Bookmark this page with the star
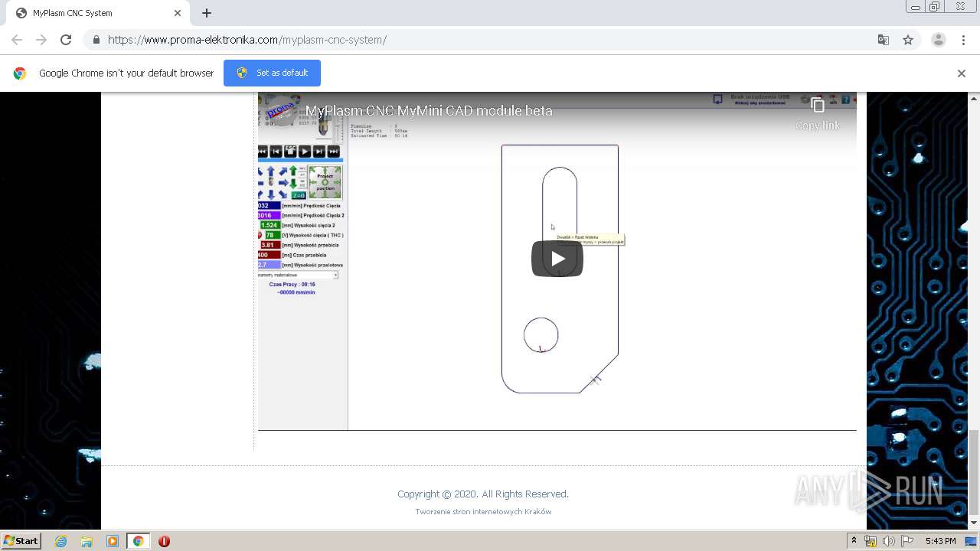This screenshot has height=551, width=980. click(908, 40)
